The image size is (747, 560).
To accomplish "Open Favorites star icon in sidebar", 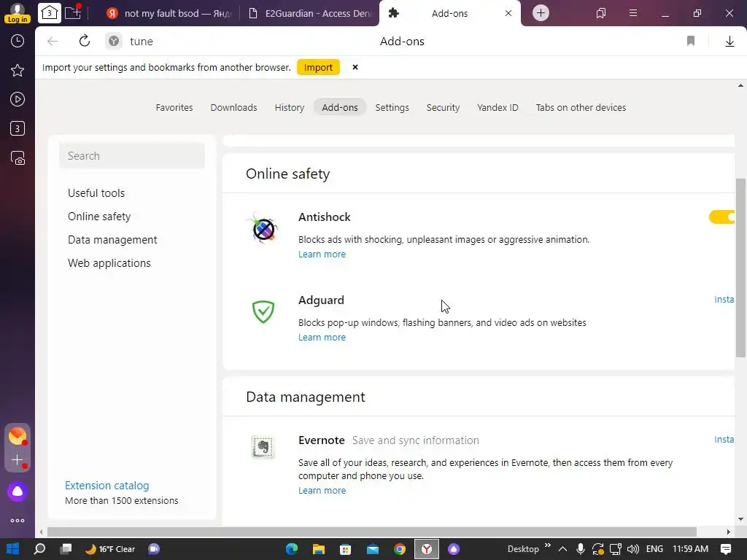I will [18, 71].
